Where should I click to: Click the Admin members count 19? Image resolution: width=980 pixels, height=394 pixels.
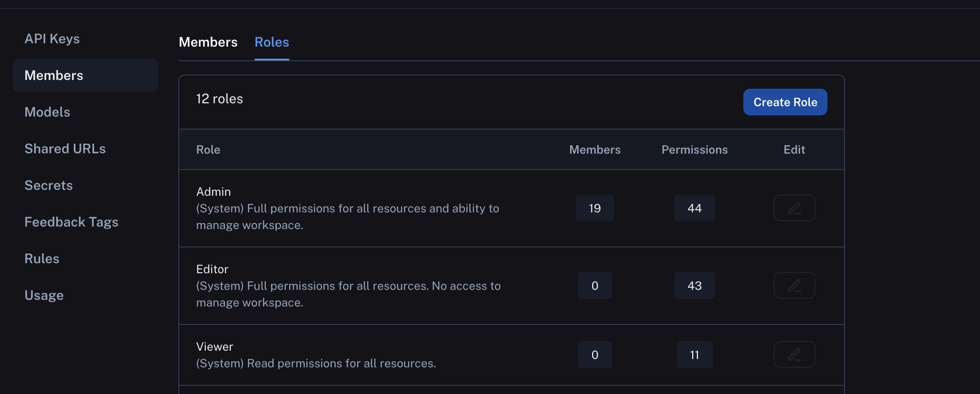click(x=595, y=208)
